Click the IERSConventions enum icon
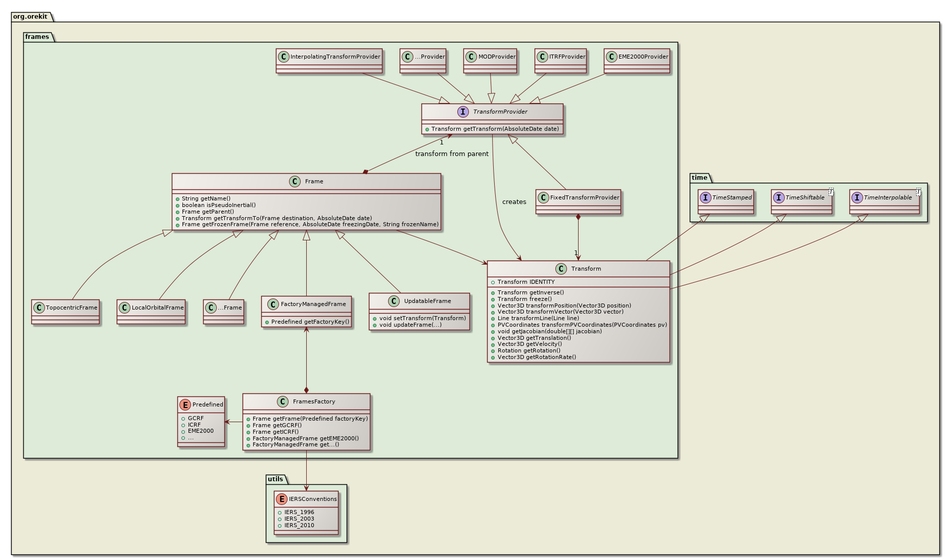950x560 pixels. [x=281, y=499]
